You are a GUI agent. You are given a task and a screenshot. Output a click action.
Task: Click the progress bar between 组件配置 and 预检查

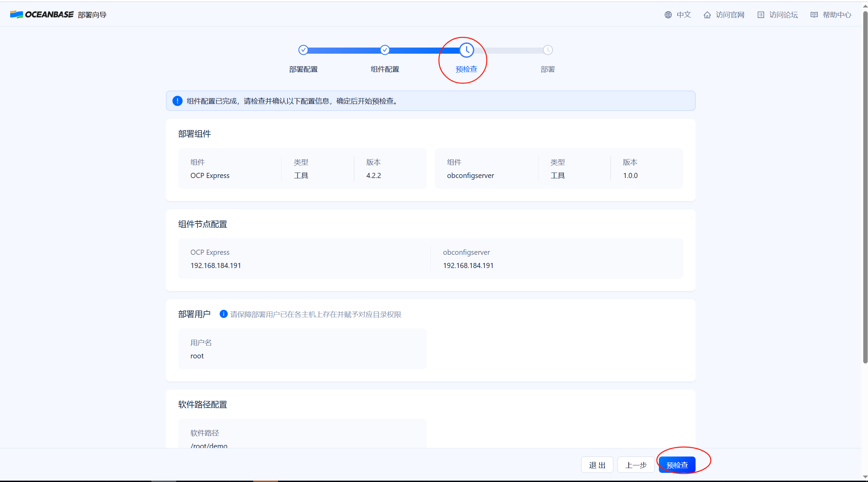[424, 50]
